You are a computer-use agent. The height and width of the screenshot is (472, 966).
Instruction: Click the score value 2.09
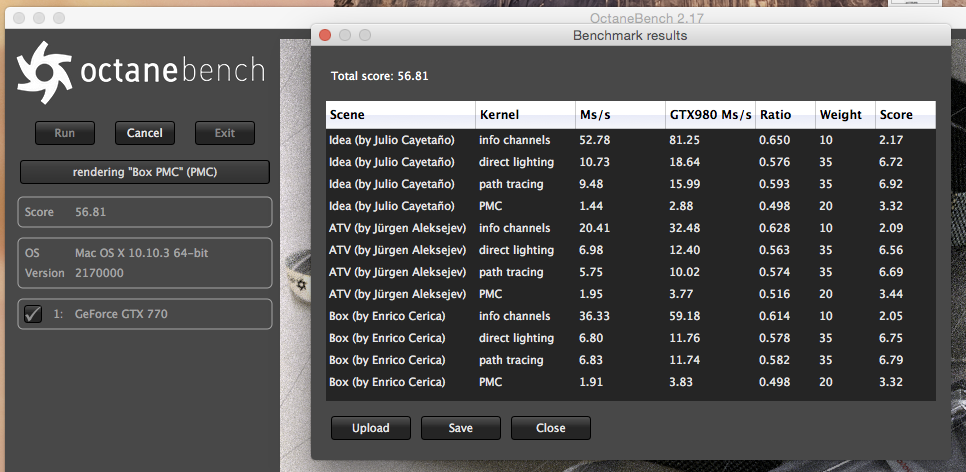pyautogui.click(x=891, y=228)
